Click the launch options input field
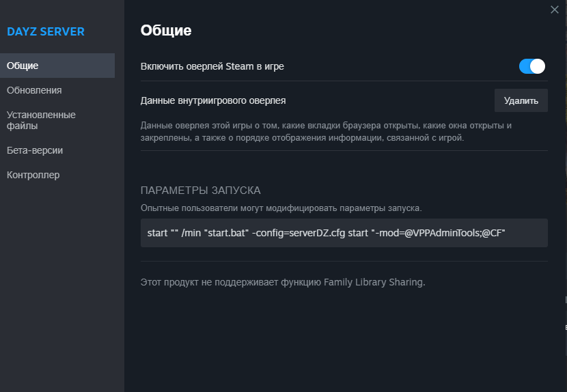Screen dimensions: 567x392 click(x=344, y=233)
